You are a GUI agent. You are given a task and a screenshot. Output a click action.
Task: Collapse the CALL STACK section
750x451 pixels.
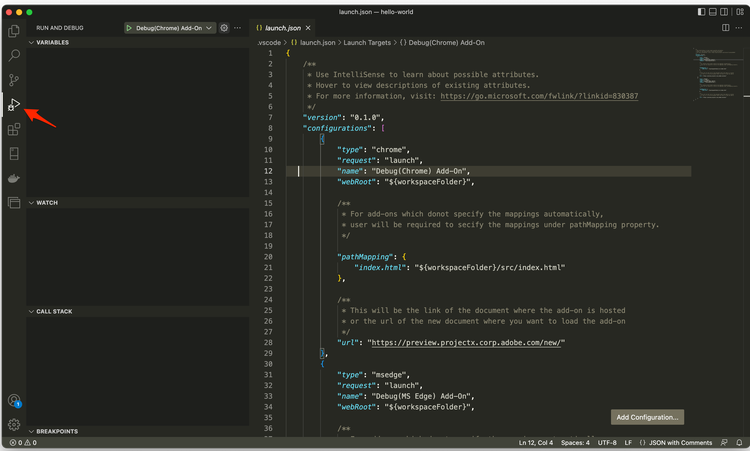tap(138, 311)
